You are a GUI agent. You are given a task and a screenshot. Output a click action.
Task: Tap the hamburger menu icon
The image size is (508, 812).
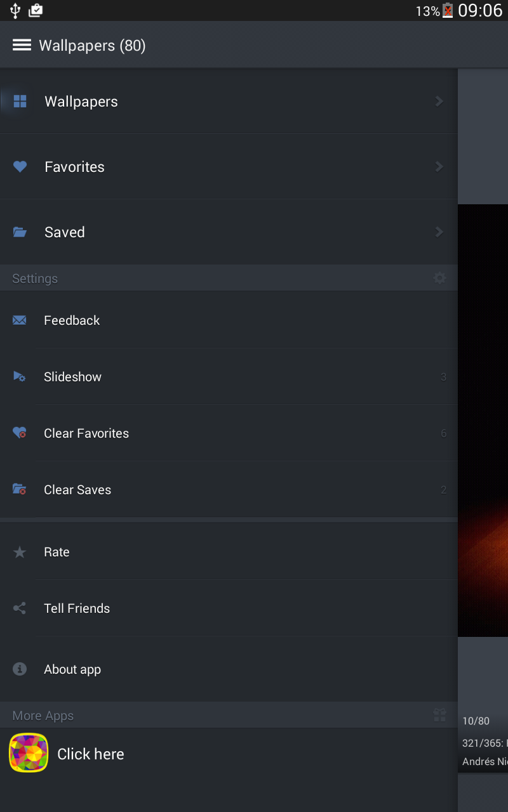coord(22,45)
